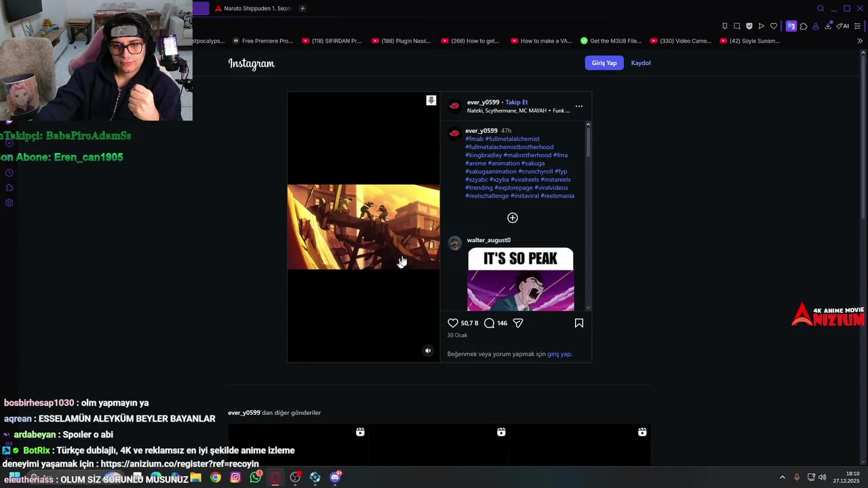
Task: Open OBS Studio from taskbar
Action: click(x=295, y=477)
